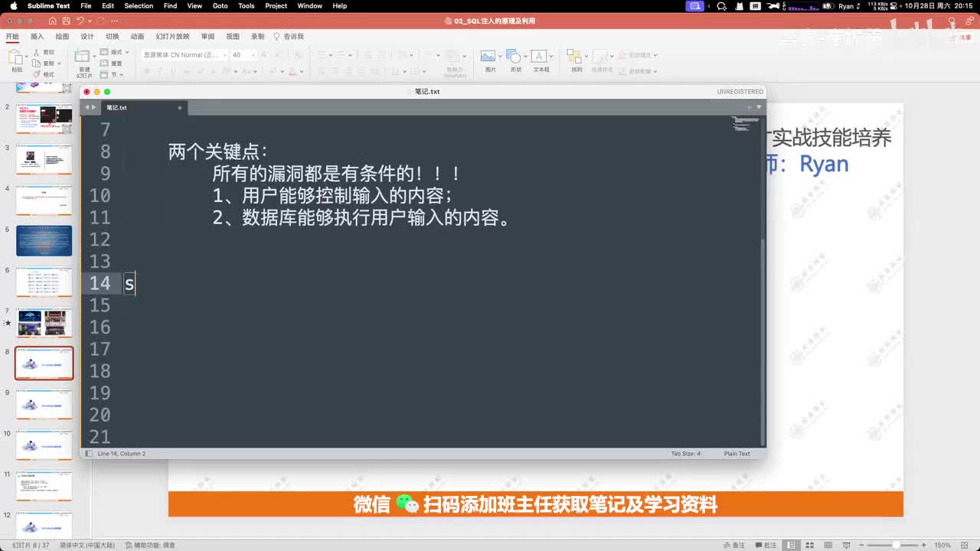The image size is (980, 551).
Task: Open the Review (审阅) ribbon tab
Action: tap(207, 36)
